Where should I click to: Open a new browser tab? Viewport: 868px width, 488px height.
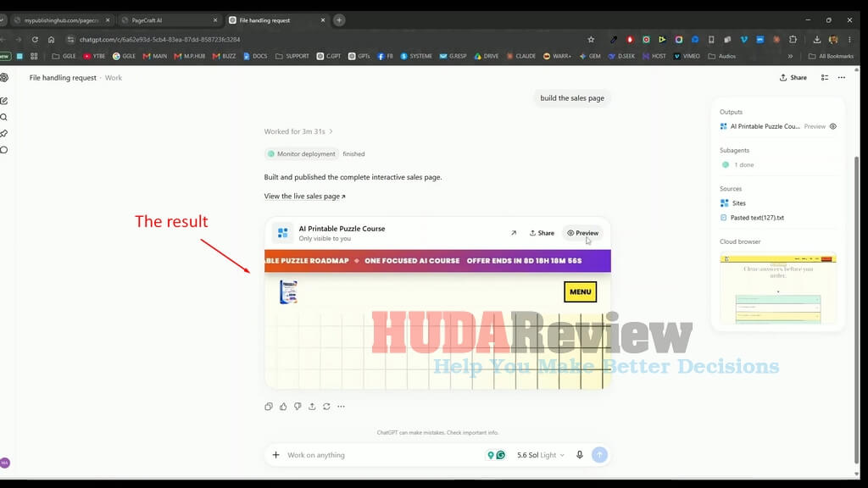coord(339,20)
